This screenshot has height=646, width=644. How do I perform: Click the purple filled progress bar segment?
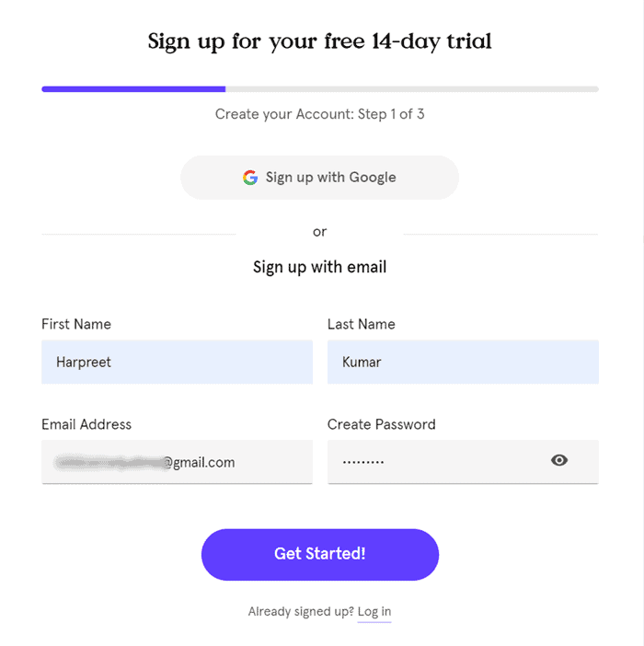click(x=133, y=89)
